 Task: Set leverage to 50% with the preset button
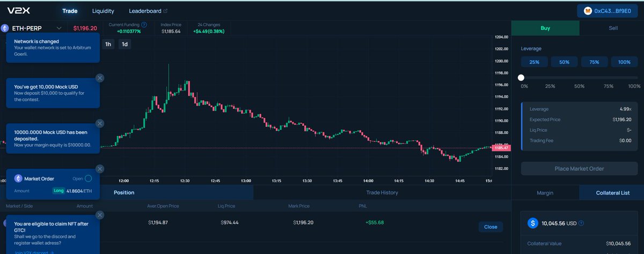565,62
